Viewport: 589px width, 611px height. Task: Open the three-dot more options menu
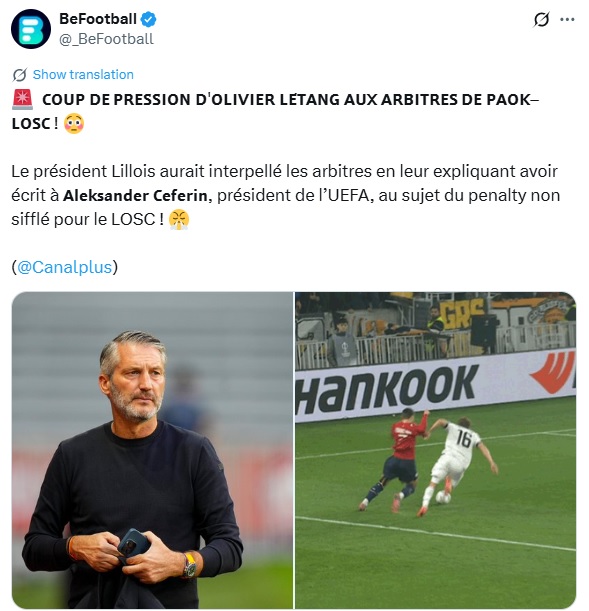coord(567,19)
